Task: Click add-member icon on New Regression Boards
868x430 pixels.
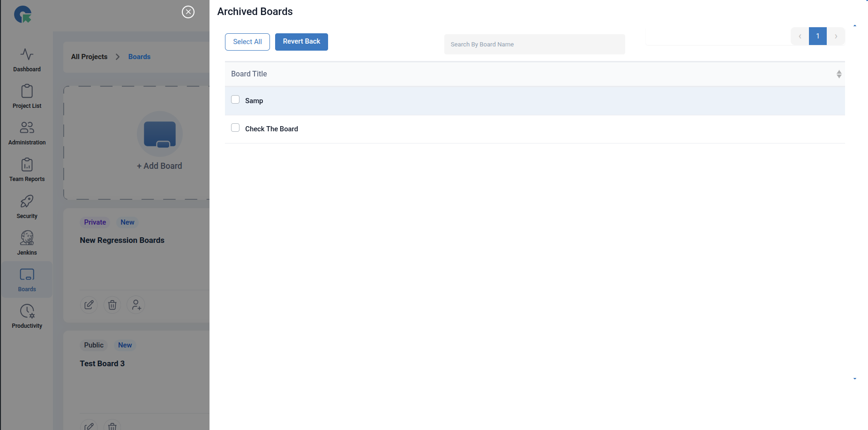Action: 136,305
